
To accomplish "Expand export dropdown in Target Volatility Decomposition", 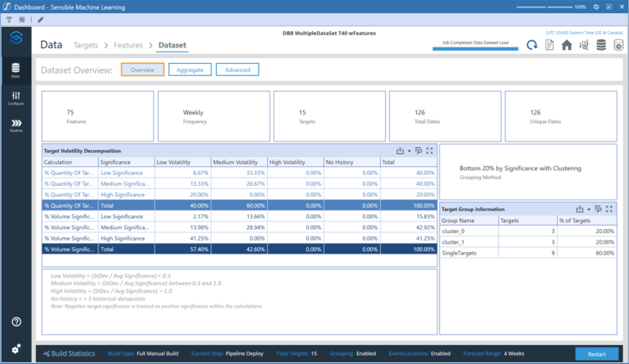I will point(410,151).
